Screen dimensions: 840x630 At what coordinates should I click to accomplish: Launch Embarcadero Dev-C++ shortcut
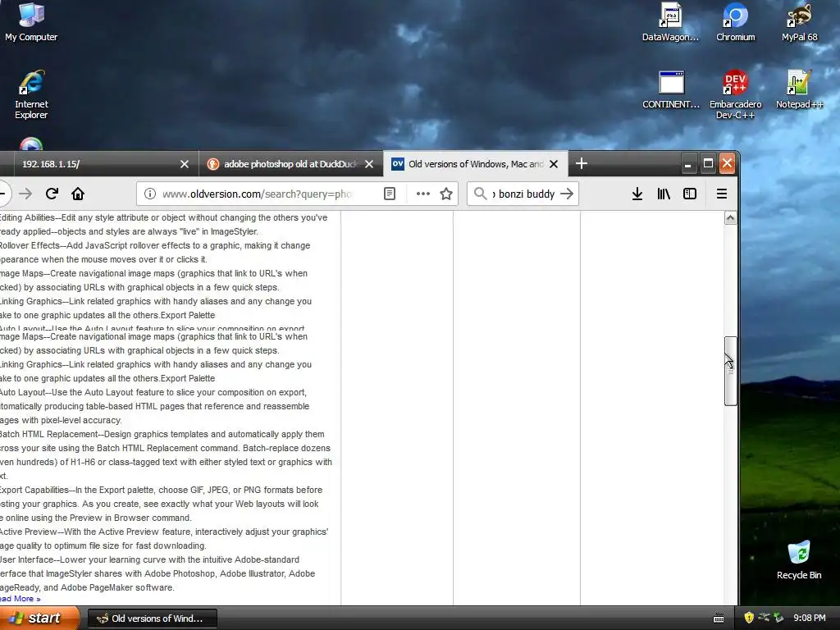coord(736,94)
